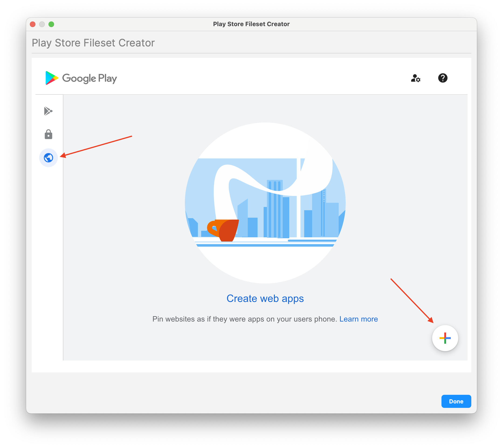The height and width of the screenshot is (448, 503).
Task: Open the account settings person-gear icon
Action: pos(416,78)
